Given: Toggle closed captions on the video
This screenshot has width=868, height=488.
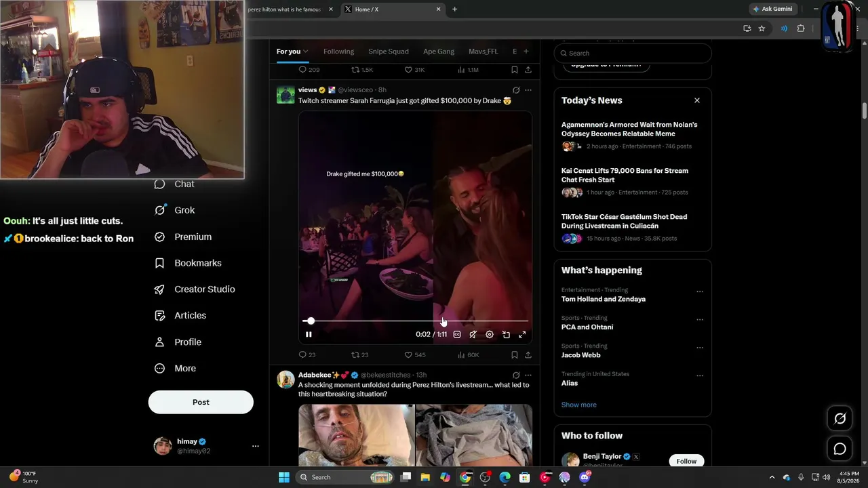Looking at the screenshot, I should click(457, 334).
